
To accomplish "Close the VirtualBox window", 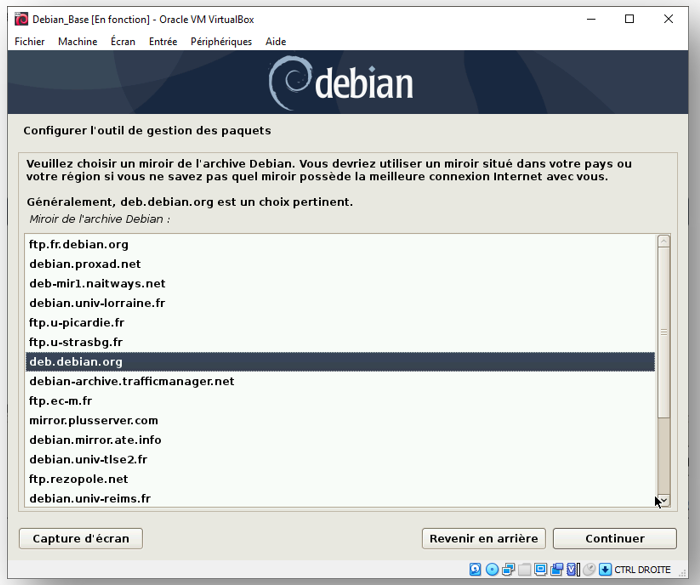I will (x=668, y=19).
